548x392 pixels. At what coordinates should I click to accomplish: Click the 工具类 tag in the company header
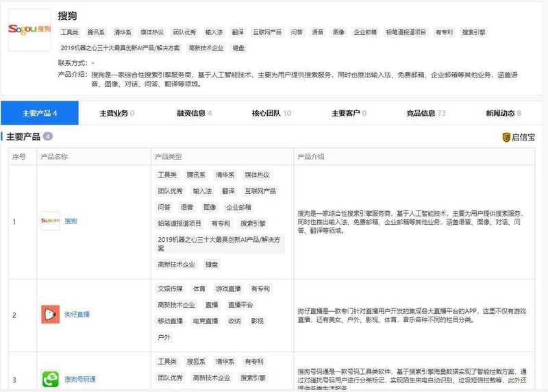click(69, 32)
